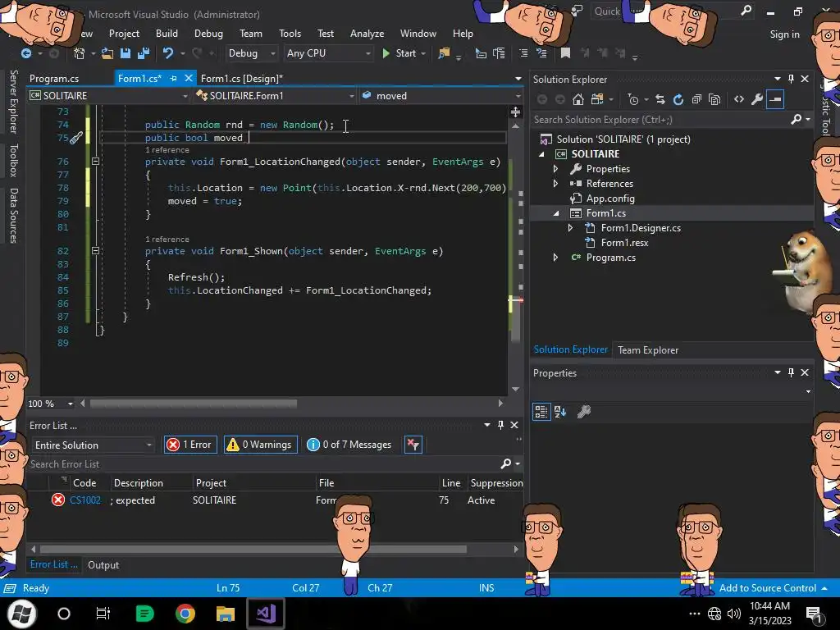
Task: Click the Pending Changes Filter clock icon
Action: (x=633, y=99)
